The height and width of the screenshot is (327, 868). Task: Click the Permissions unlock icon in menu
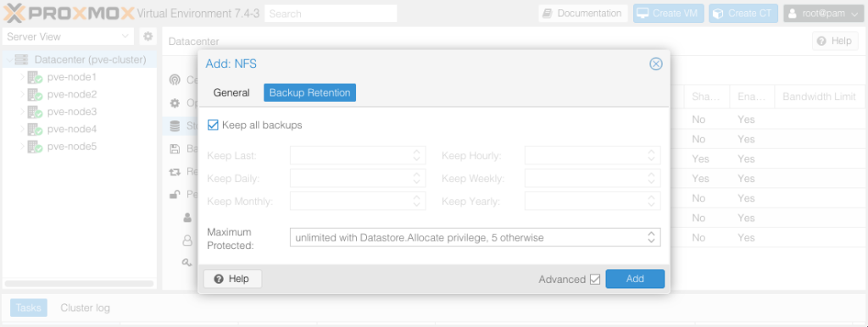pos(175,194)
